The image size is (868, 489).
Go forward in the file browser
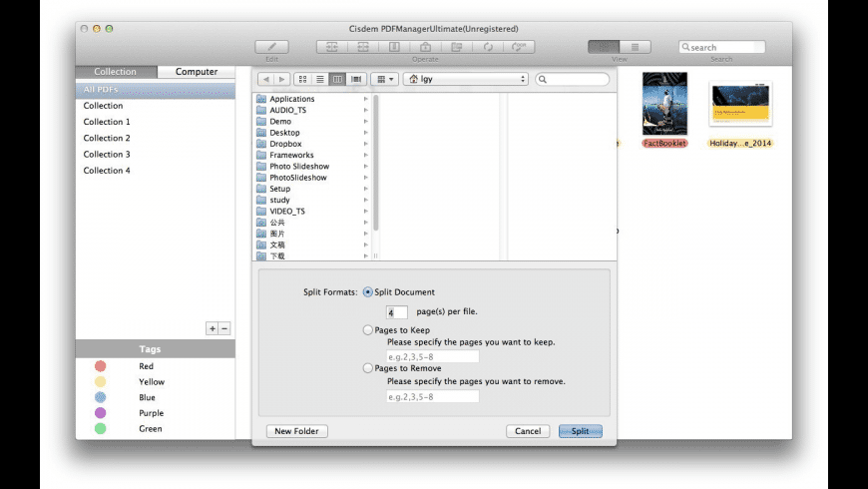pyautogui.click(x=281, y=79)
